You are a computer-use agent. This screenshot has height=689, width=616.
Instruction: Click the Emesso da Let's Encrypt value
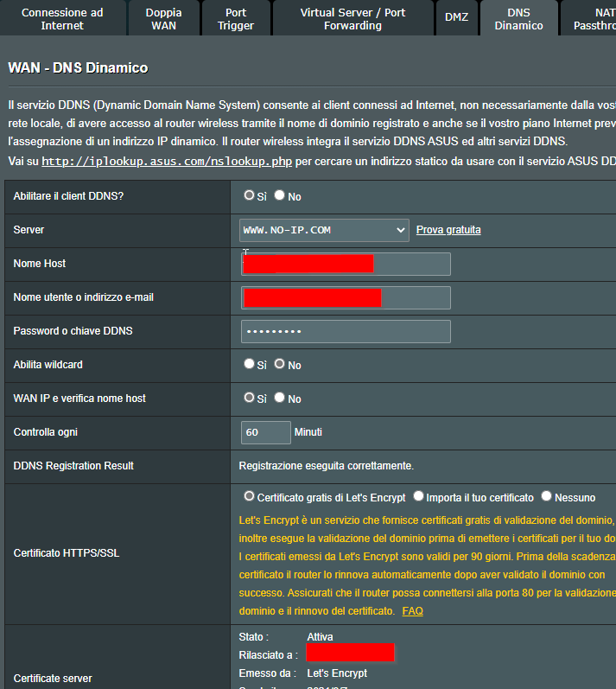click(337, 673)
